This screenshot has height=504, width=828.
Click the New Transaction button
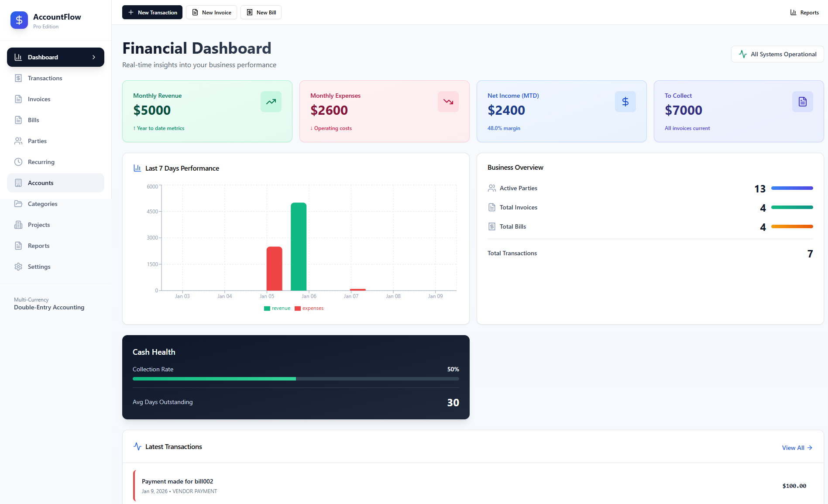tap(152, 12)
